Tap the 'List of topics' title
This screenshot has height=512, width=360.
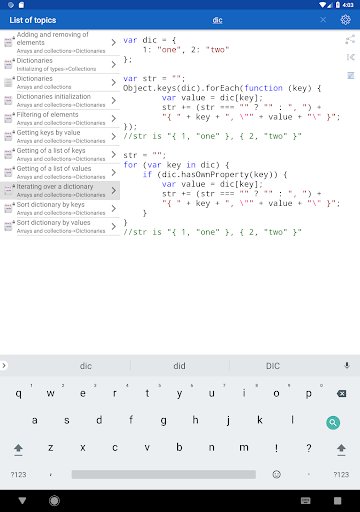click(33, 20)
